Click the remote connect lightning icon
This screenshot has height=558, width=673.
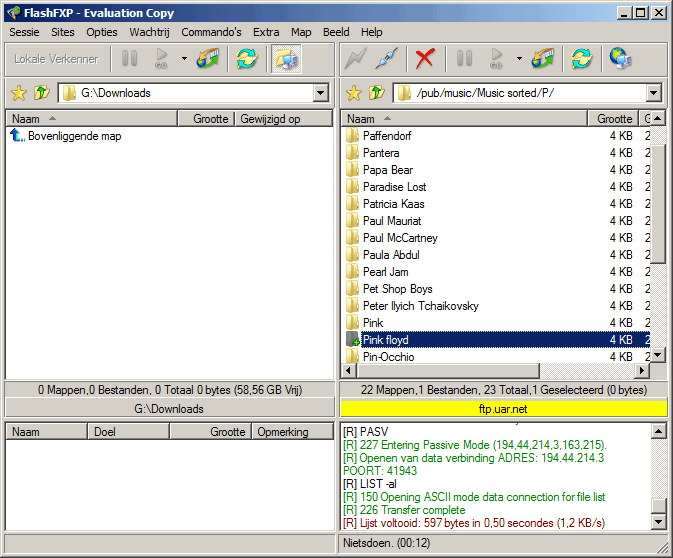[355, 58]
